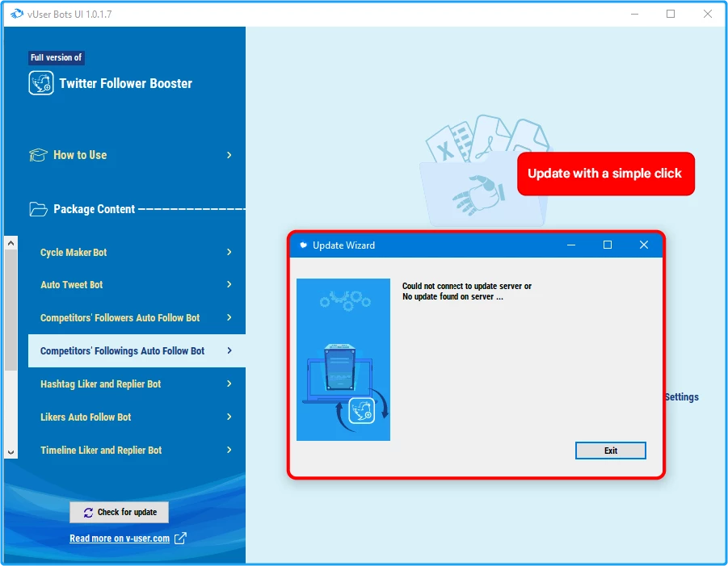The width and height of the screenshot is (728, 566).
Task: Click the Update Wizard title bar icon
Action: [303, 245]
